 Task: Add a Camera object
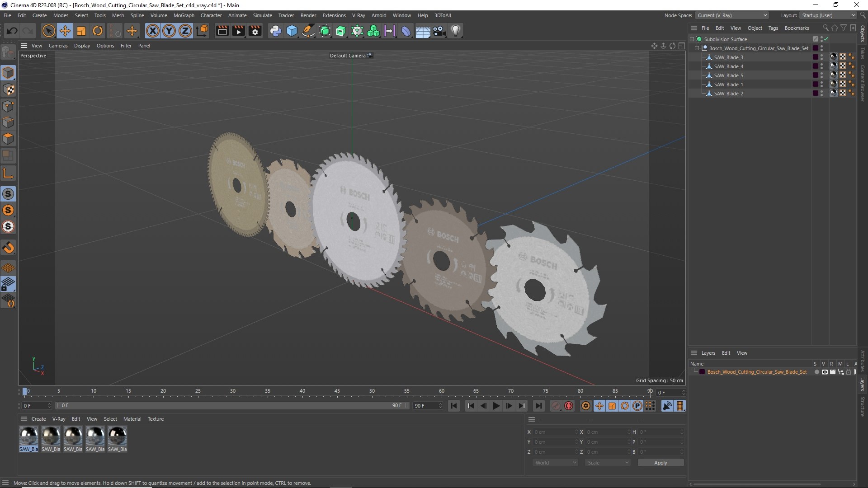tap(439, 31)
